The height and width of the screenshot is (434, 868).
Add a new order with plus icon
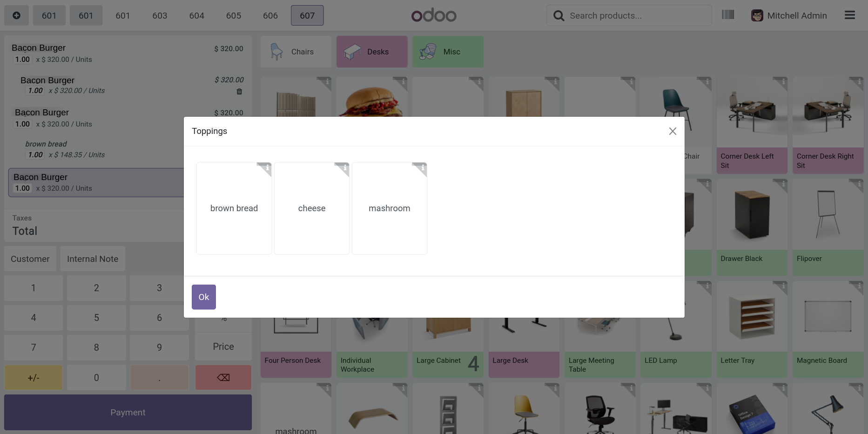click(x=16, y=15)
